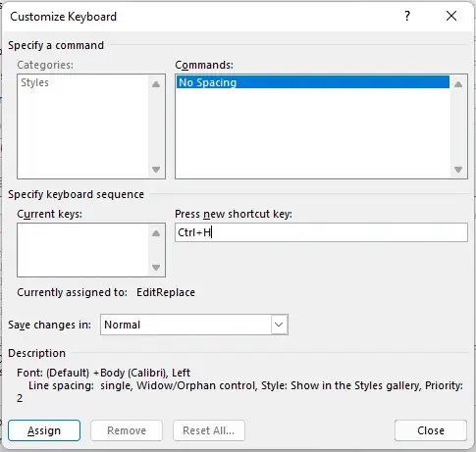Click the X icon in title bar
476x452 pixels.
(x=451, y=16)
